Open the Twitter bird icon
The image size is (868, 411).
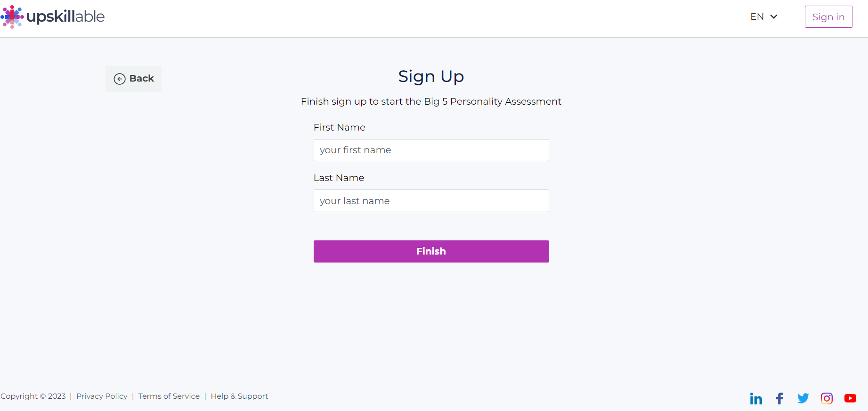click(803, 398)
